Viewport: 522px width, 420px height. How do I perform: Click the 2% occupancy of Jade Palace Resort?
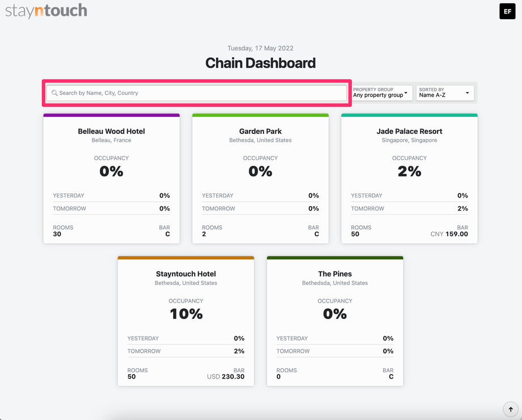coord(410,171)
